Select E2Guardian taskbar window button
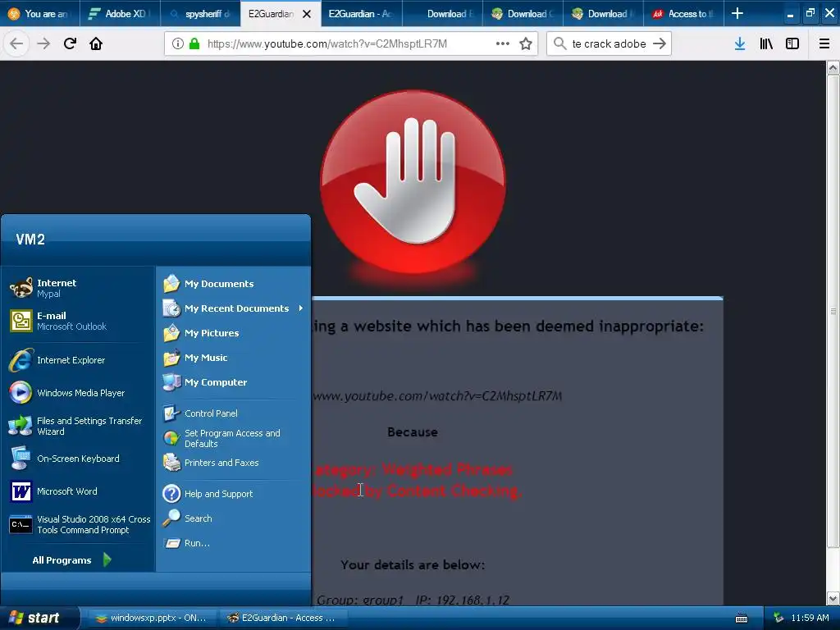The image size is (840, 630). coord(285,619)
